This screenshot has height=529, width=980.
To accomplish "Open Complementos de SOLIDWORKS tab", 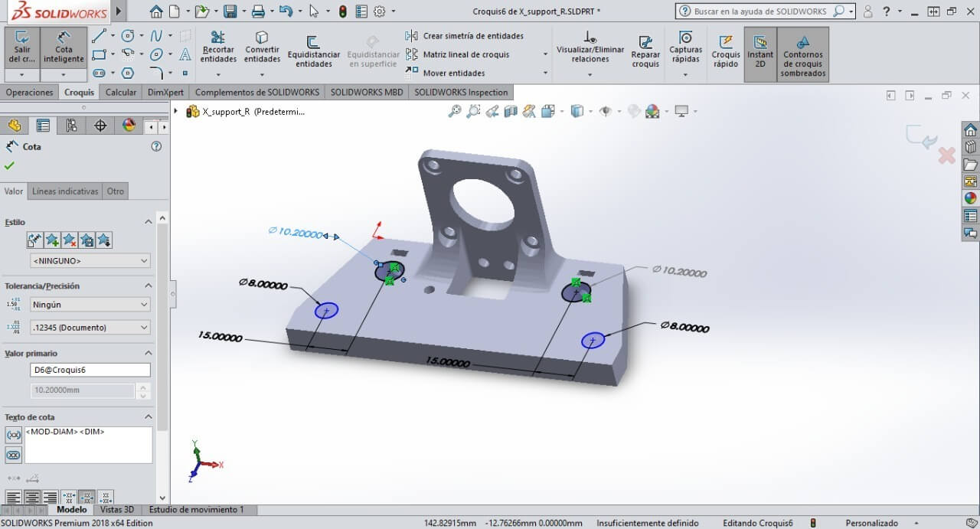I will pyautogui.click(x=257, y=92).
